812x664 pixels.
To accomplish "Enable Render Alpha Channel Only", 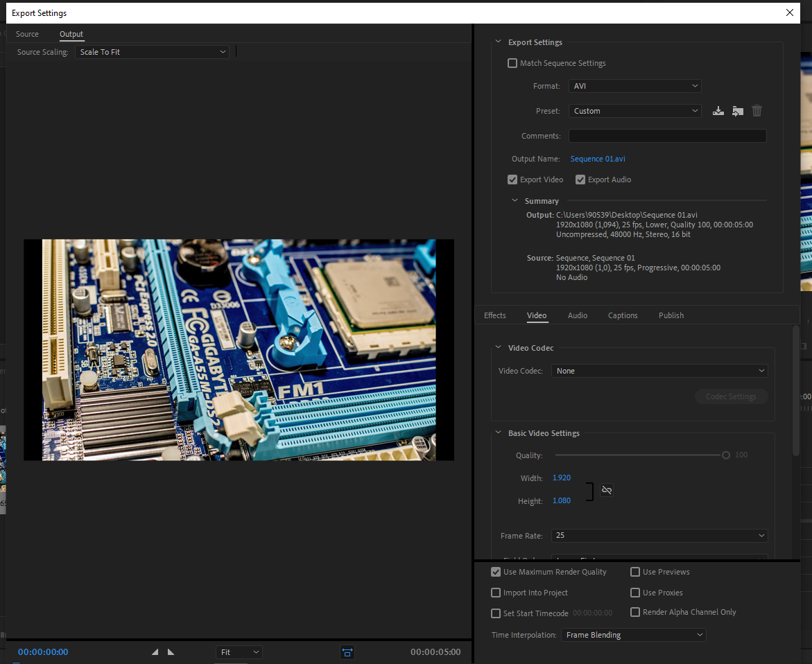I will (x=635, y=612).
